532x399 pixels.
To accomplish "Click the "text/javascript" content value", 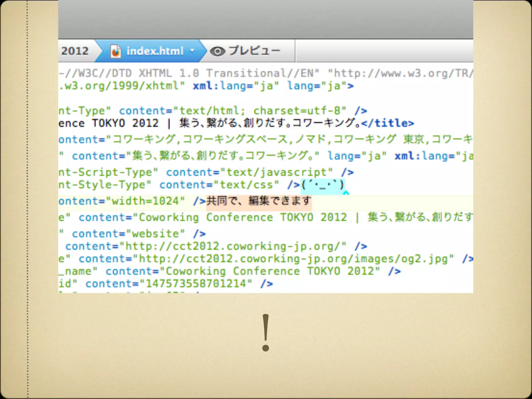I will (x=276, y=172).
